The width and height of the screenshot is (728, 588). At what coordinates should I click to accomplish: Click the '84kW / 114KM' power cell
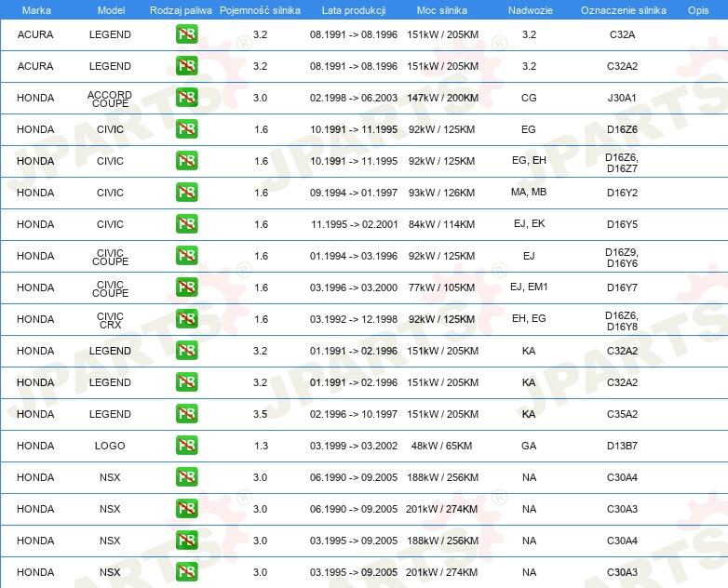[x=441, y=224]
